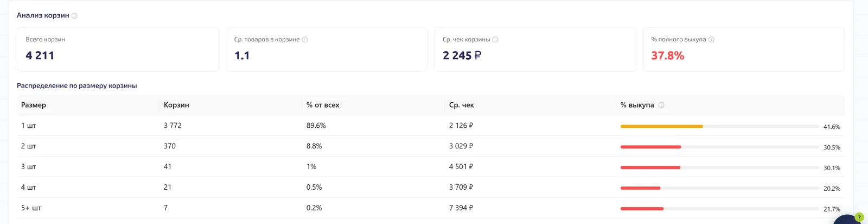
Task: Click average check 2 126 ₽
Action: [x=461, y=126]
